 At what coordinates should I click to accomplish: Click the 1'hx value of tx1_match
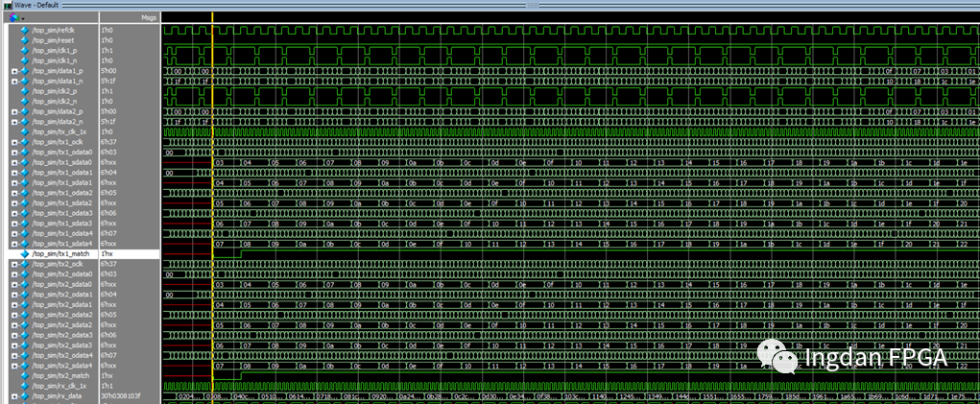point(106,254)
